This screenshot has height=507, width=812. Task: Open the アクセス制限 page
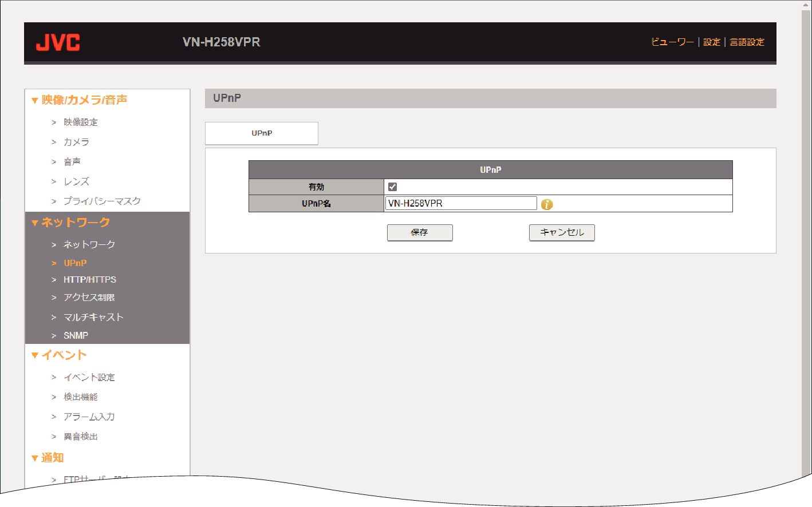click(x=89, y=298)
